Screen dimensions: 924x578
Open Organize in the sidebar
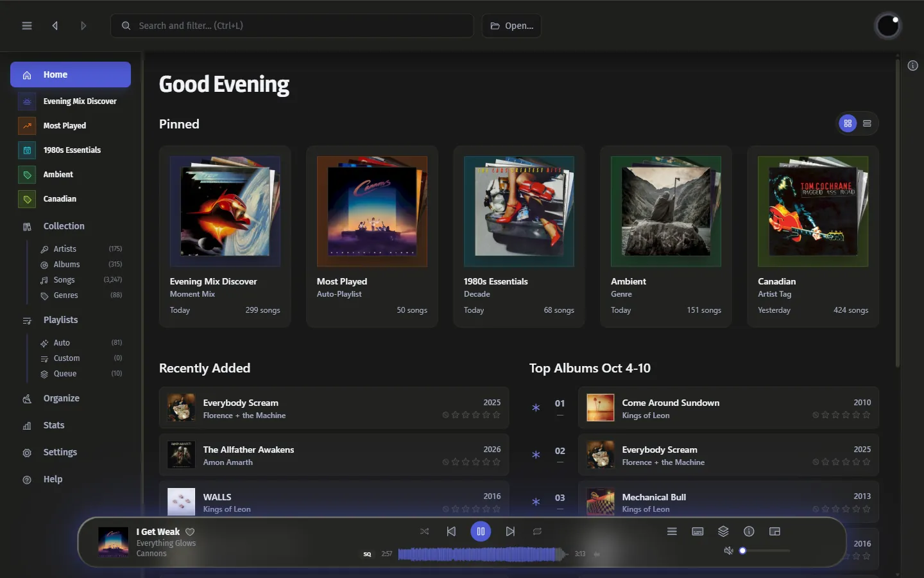[71, 398]
